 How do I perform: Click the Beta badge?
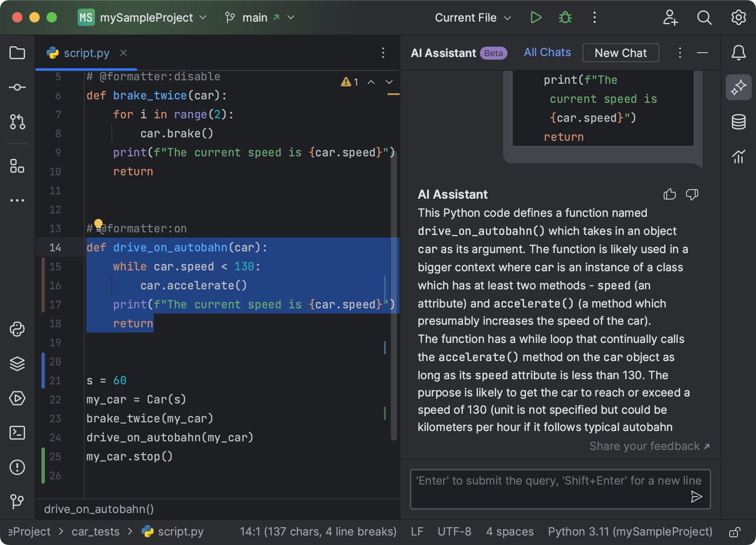(x=494, y=53)
